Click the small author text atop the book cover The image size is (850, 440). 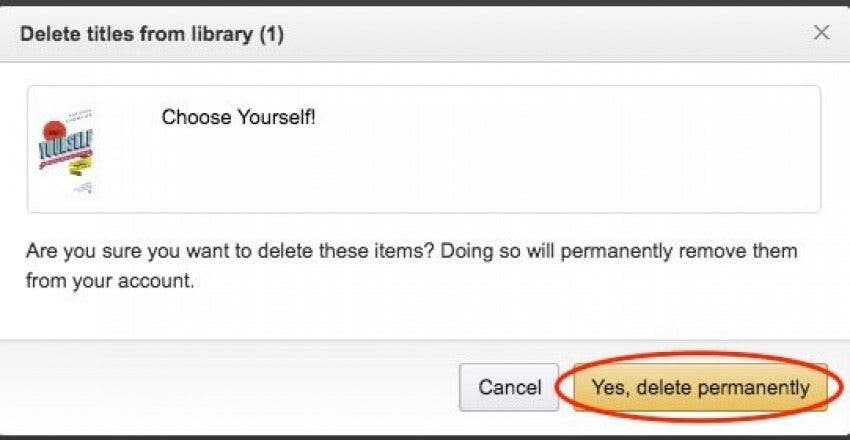click(x=80, y=116)
